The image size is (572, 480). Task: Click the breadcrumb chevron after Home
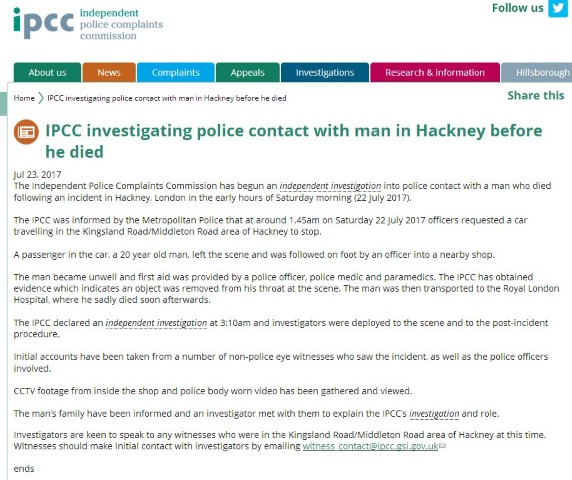41,98
